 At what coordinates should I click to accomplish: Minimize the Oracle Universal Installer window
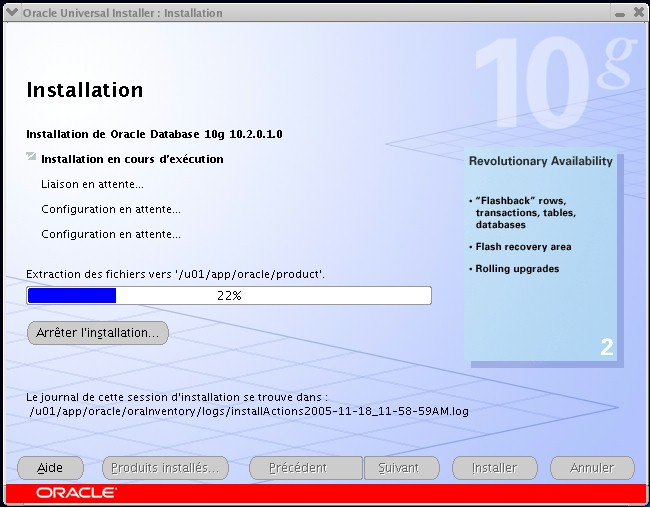[x=620, y=14]
